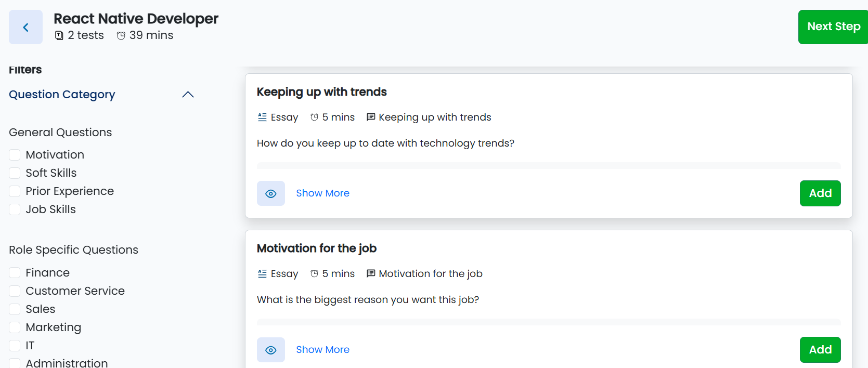
Task: Click category tag icon on Keeping up card
Action: [x=371, y=117]
